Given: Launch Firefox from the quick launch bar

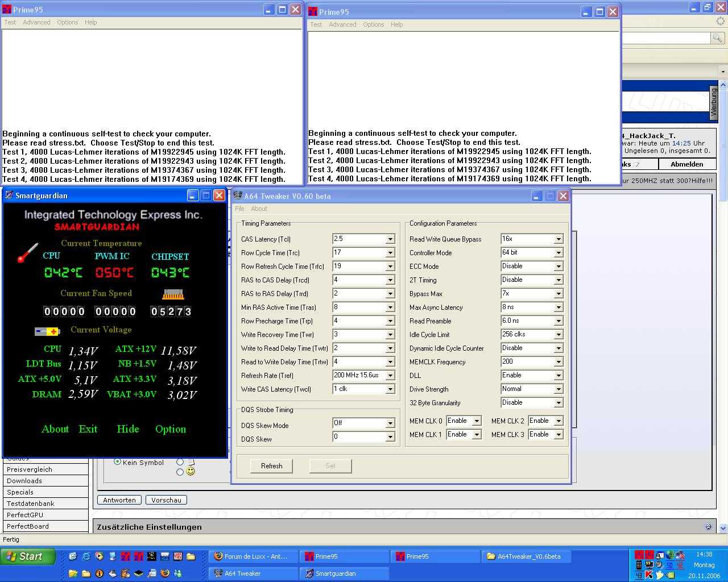Looking at the screenshot, I should tap(165, 573).
